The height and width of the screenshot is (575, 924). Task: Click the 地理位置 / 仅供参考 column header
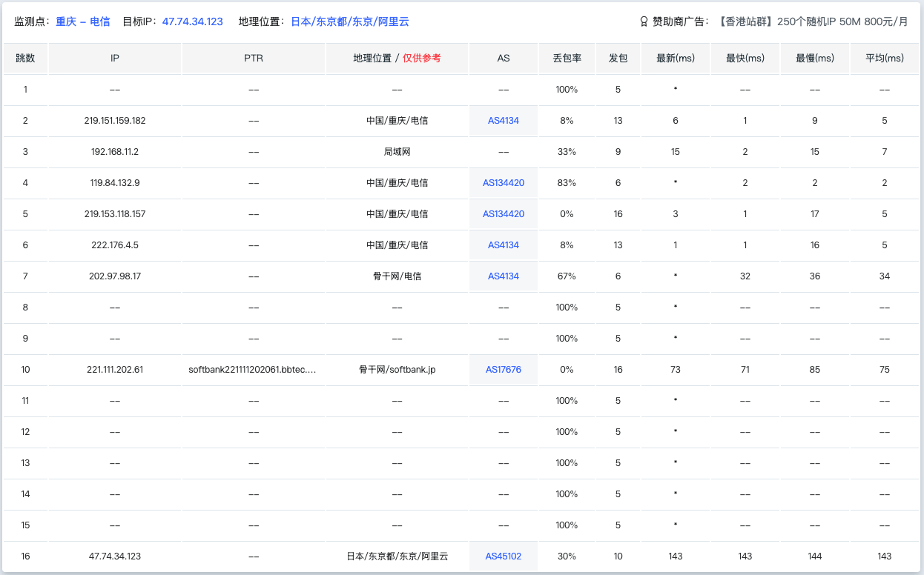397,59
